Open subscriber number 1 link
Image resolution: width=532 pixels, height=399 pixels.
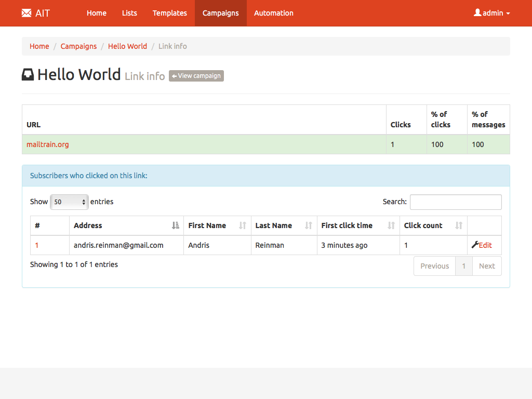pos(37,245)
